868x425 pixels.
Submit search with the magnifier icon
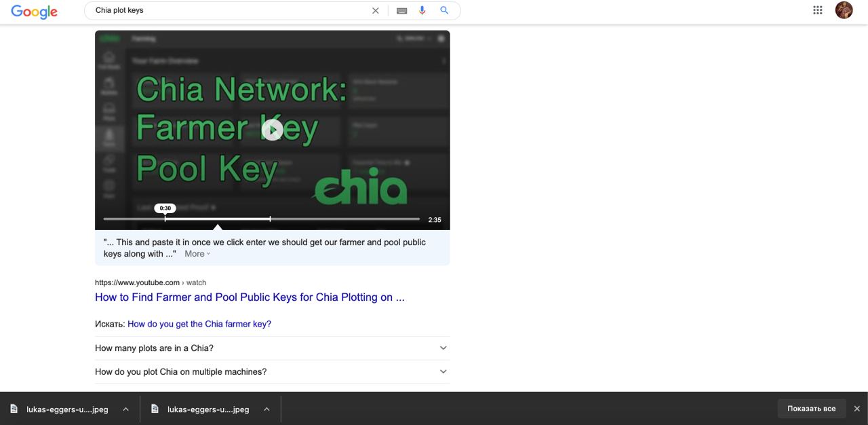[444, 10]
